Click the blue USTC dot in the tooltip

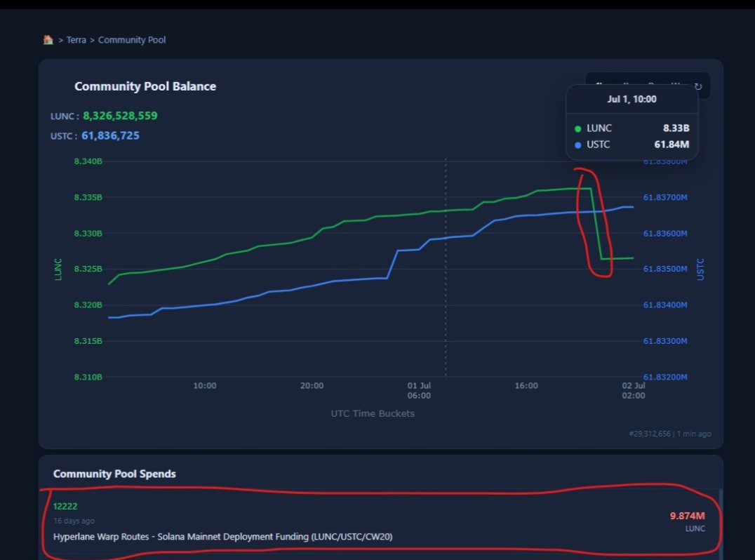(x=577, y=145)
